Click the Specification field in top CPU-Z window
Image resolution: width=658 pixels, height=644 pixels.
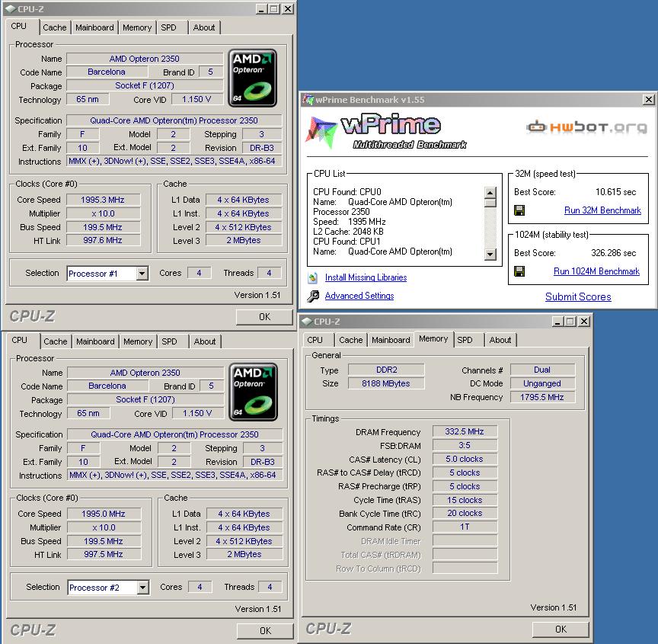(x=174, y=120)
